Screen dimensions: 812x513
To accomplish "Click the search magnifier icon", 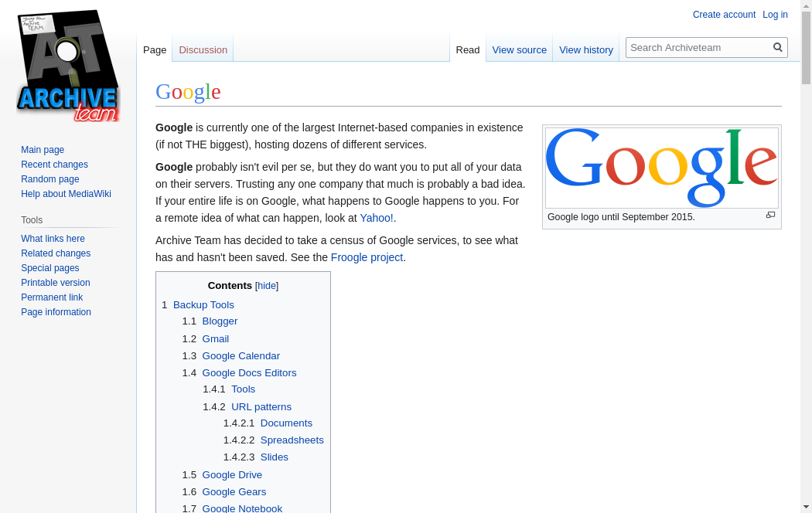I will coord(777,47).
